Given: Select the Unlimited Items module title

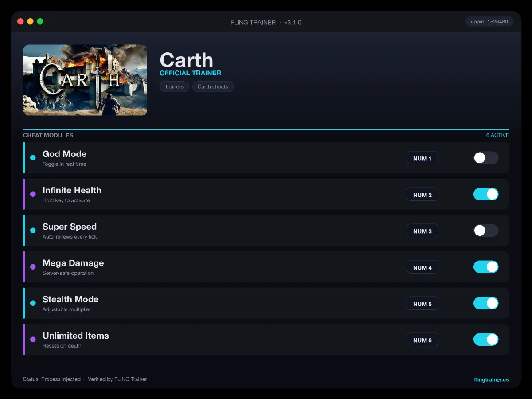Looking at the screenshot, I should click(76, 336).
